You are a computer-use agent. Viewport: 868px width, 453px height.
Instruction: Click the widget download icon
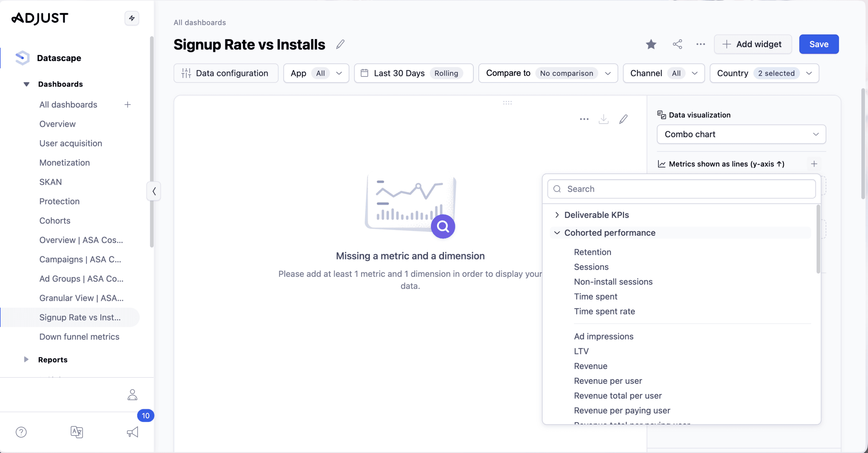click(x=604, y=119)
